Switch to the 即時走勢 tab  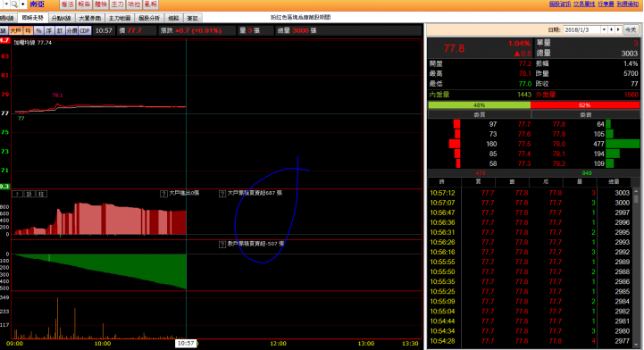click(32, 18)
